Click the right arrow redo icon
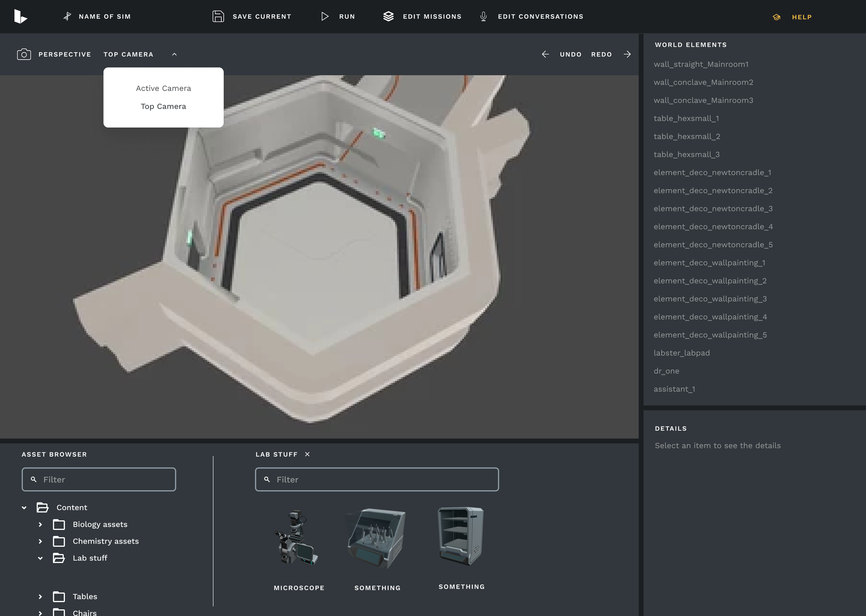The width and height of the screenshot is (866, 616). 627,54
